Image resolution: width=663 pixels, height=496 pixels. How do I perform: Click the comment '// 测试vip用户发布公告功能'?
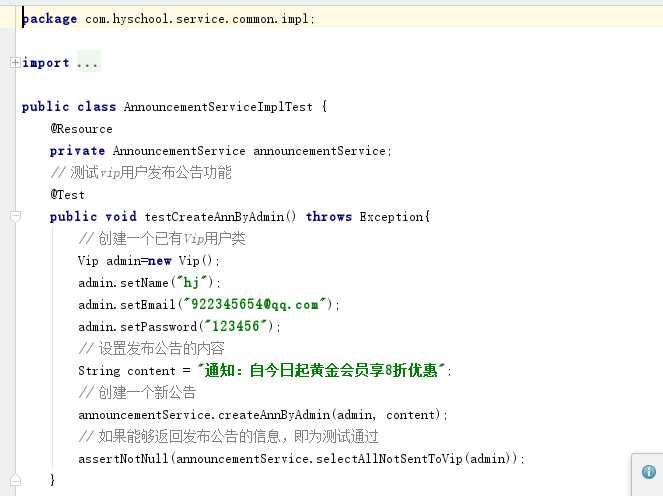click(x=141, y=173)
